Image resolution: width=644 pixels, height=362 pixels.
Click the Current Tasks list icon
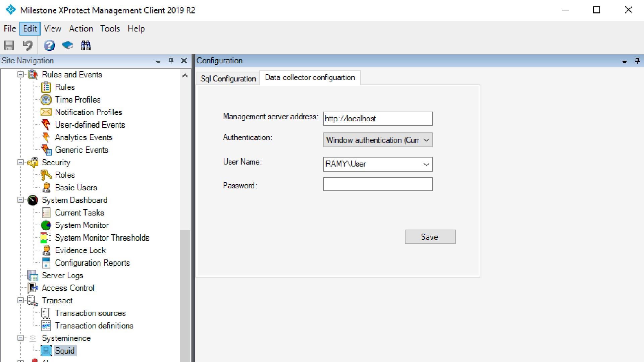coord(46,213)
